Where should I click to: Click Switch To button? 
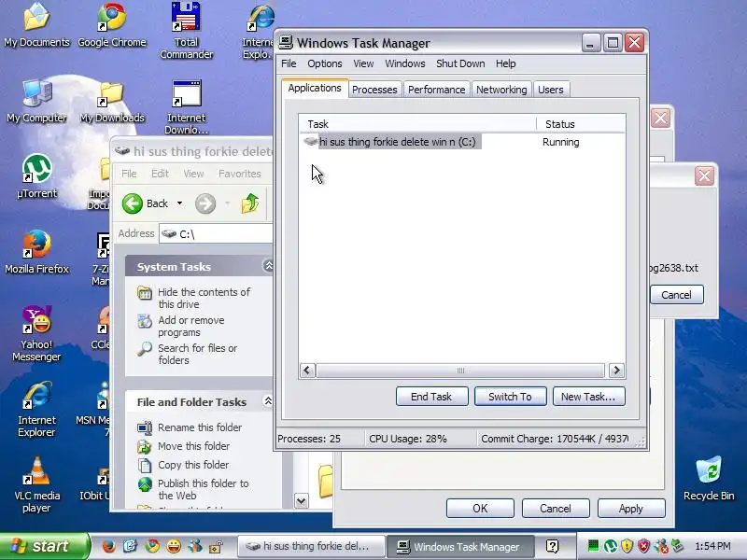click(510, 396)
